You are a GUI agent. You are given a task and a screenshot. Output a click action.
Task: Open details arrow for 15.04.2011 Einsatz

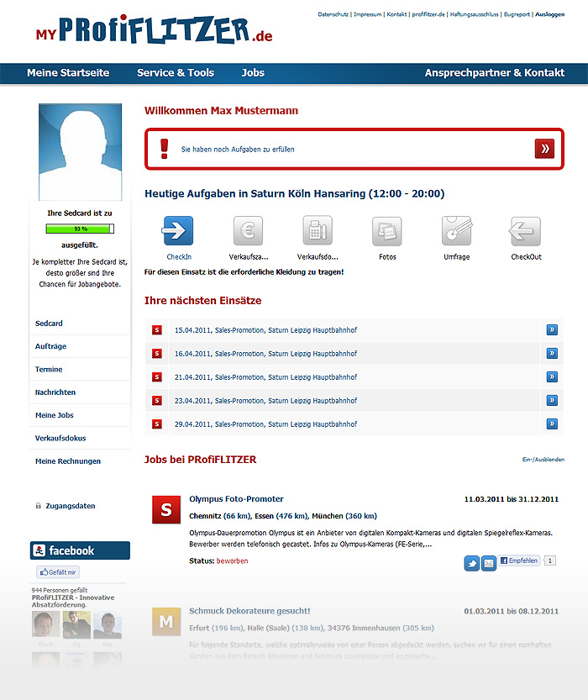[552, 330]
